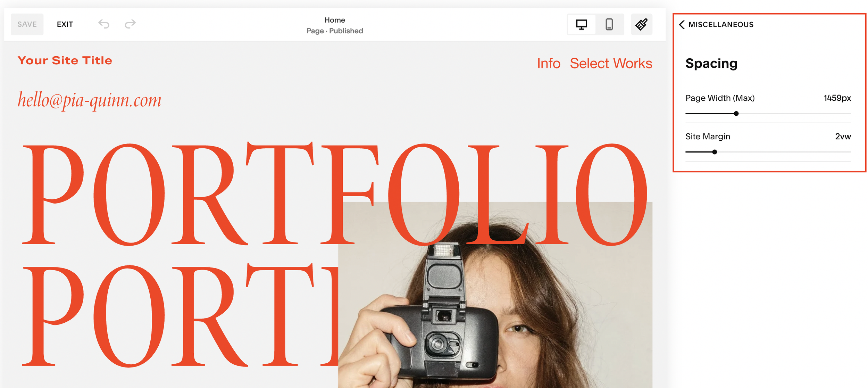Viewport: 868px width, 388px height.
Task: Click the redo arrow icon
Action: click(x=130, y=24)
